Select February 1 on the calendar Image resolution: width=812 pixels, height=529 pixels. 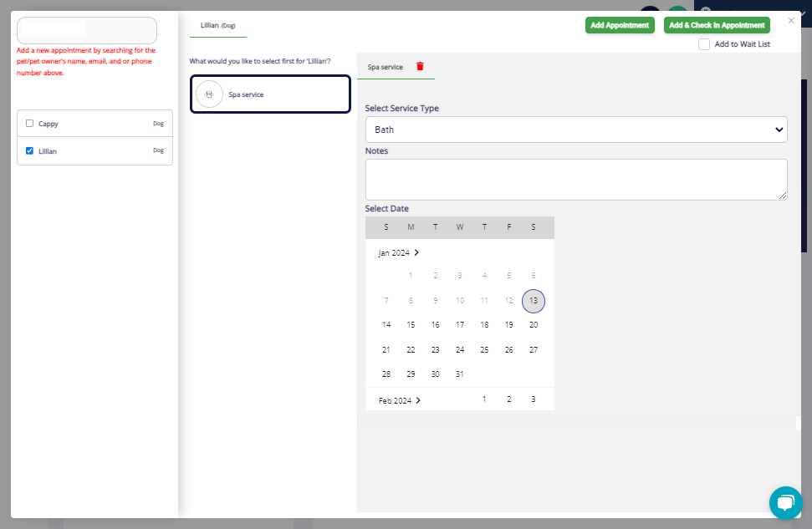484,399
